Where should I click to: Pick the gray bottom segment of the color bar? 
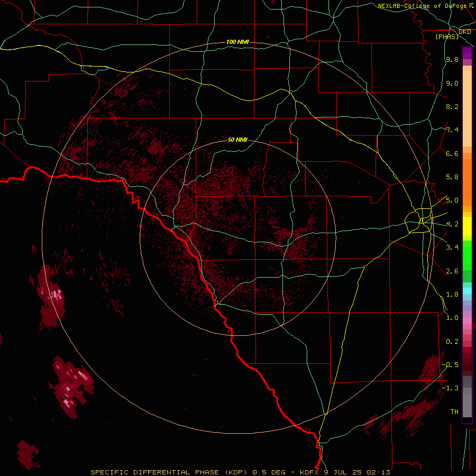pos(467,405)
